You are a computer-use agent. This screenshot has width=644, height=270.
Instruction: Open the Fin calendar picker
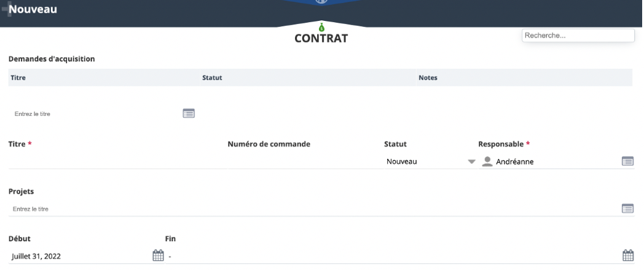628,256
